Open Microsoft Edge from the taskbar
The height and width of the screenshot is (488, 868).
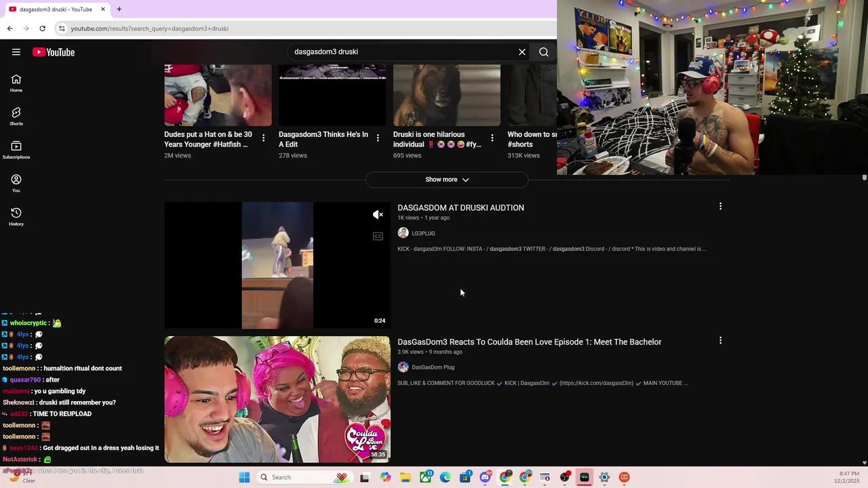pos(445,477)
